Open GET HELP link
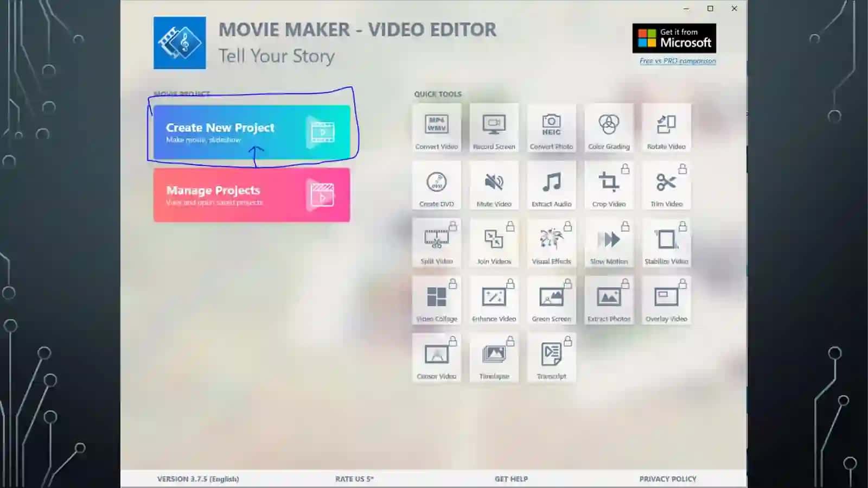The image size is (868, 488). click(511, 479)
